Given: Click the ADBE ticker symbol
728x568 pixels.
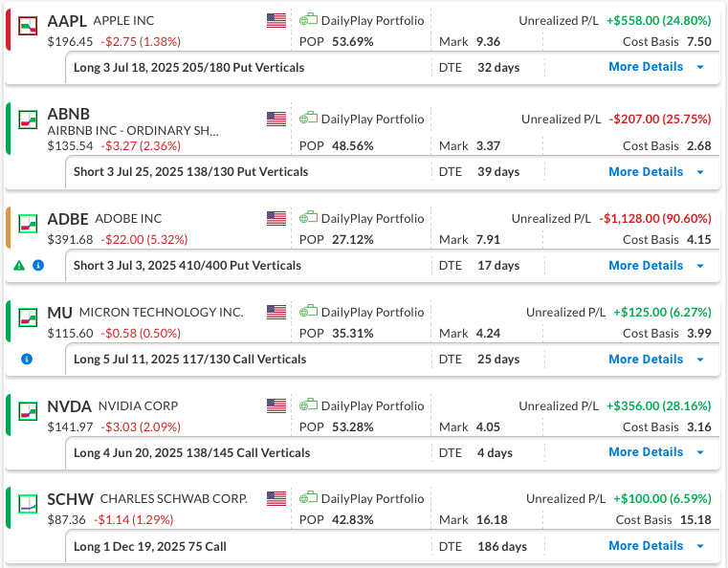Looking at the screenshot, I should coord(68,219).
